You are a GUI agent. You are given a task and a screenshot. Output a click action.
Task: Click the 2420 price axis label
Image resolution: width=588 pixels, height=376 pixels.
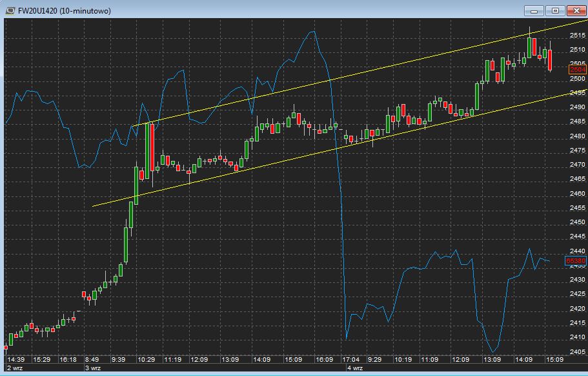(x=578, y=308)
